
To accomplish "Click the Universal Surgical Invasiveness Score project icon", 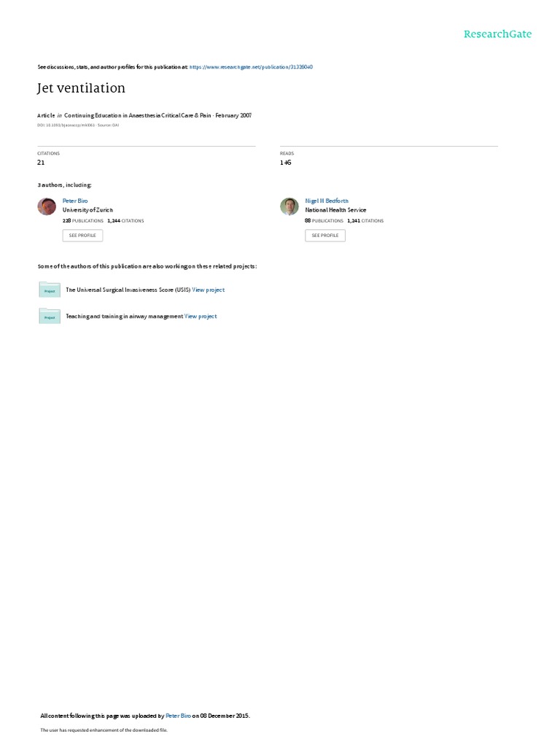I will [50, 290].
